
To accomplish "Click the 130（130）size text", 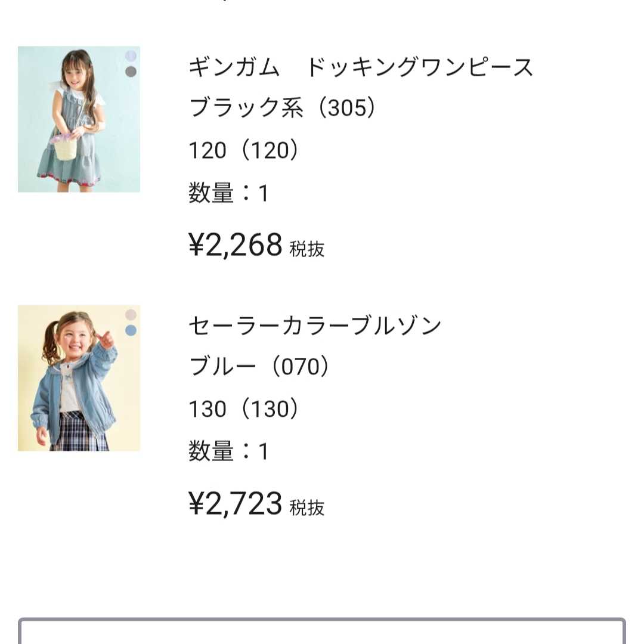I will 243,408.
